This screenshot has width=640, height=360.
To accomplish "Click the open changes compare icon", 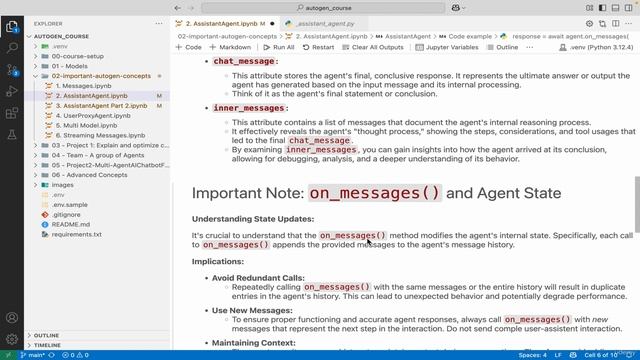I will point(602,24).
